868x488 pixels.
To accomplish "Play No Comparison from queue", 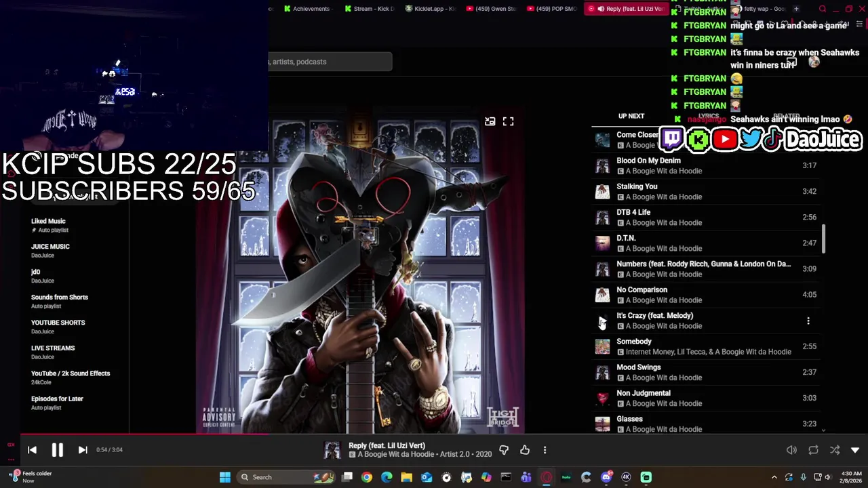I will pos(705,294).
